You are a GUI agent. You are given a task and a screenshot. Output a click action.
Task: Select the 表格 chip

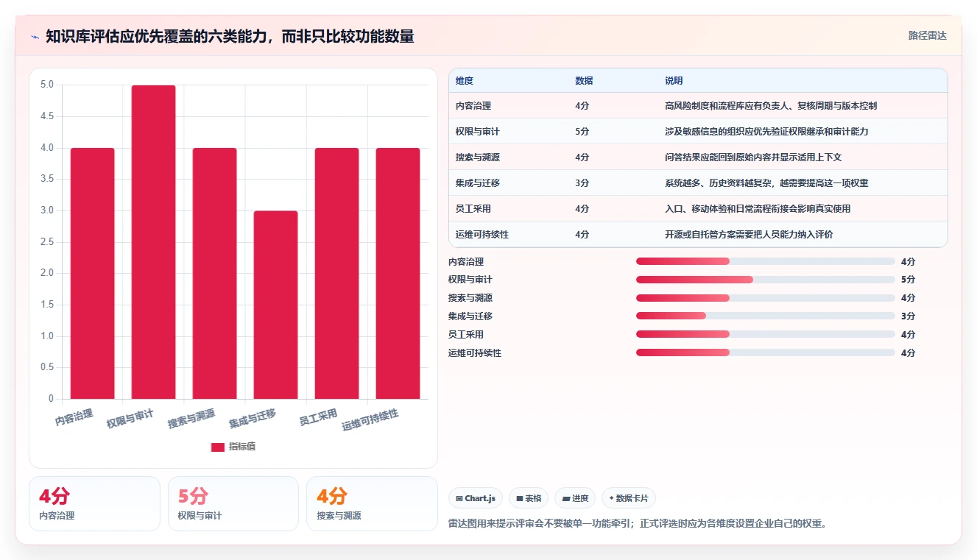pyautogui.click(x=529, y=498)
